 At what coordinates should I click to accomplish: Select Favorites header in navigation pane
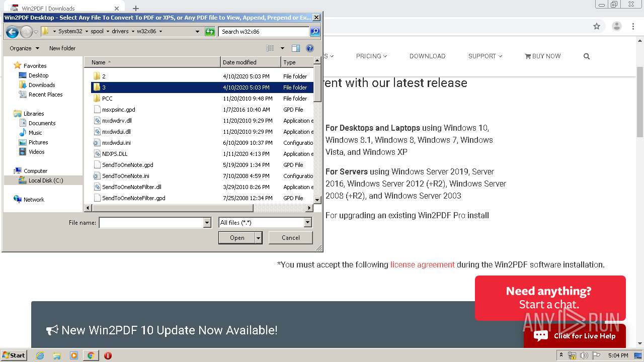[35, 66]
